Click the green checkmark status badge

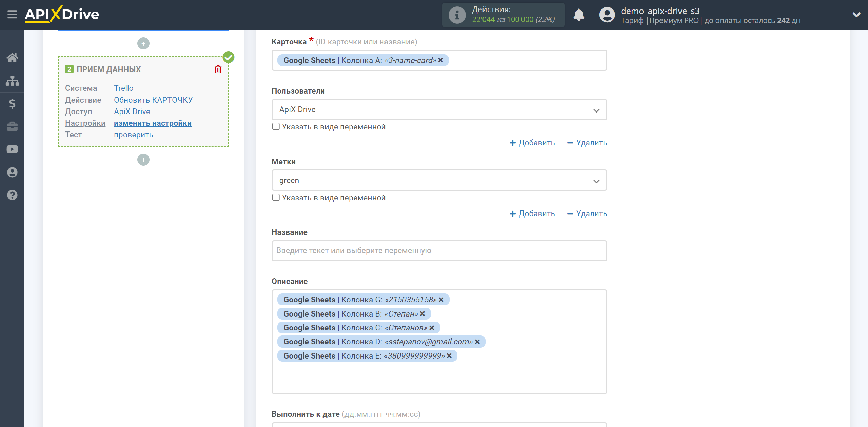coord(229,57)
